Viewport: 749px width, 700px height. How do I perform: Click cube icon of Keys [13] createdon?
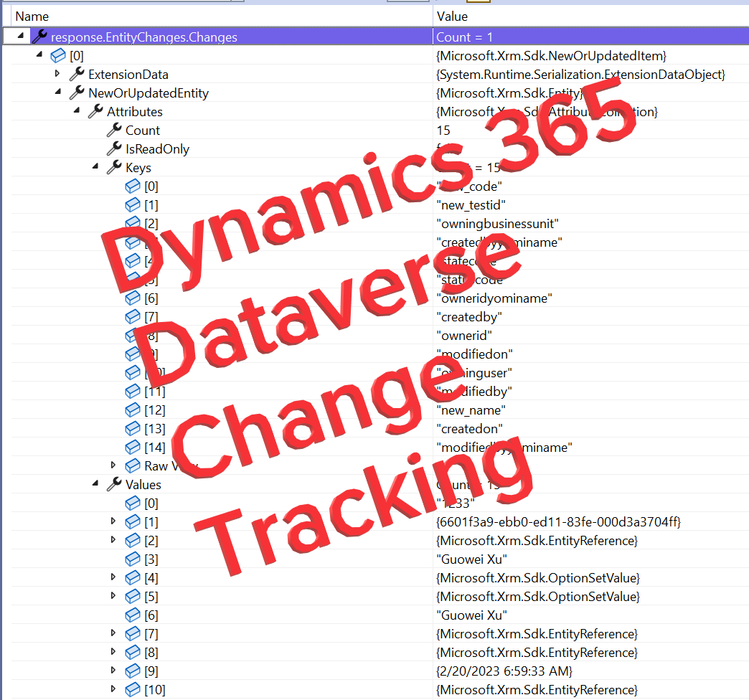tap(133, 428)
